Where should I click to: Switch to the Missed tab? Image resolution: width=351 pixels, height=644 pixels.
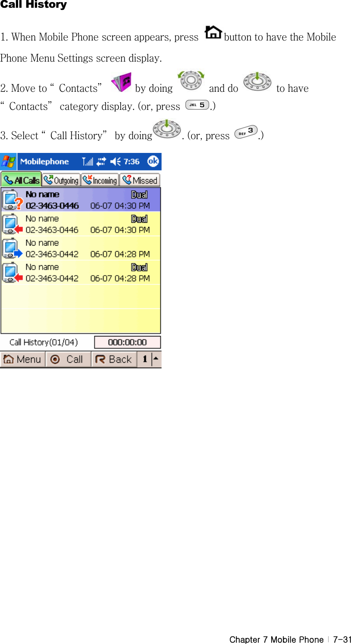[140, 180]
